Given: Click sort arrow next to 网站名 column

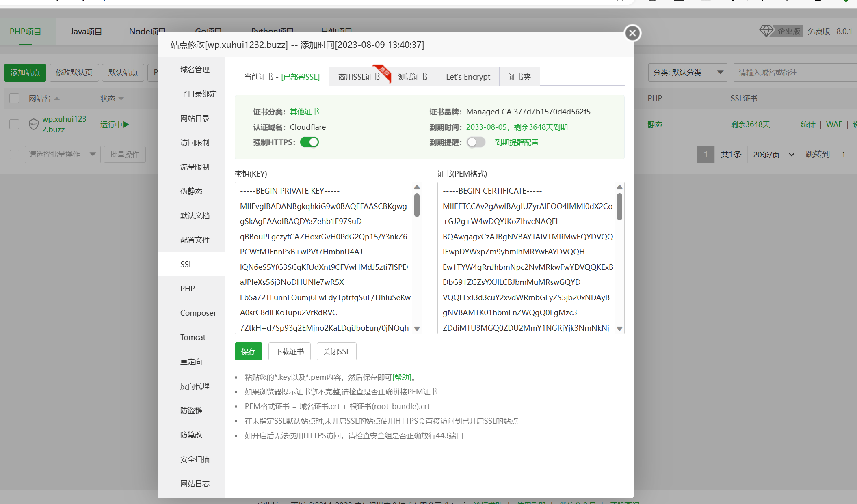Looking at the screenshot, I should (x=57, y=99).
